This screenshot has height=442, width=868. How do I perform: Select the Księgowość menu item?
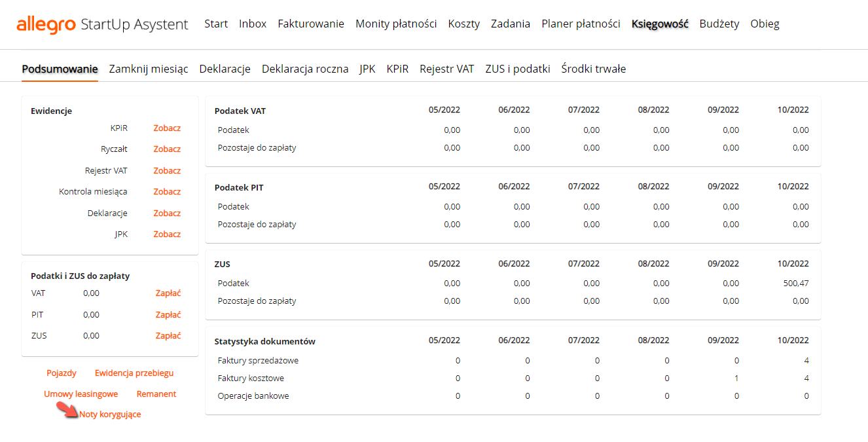tap(660, 24)
